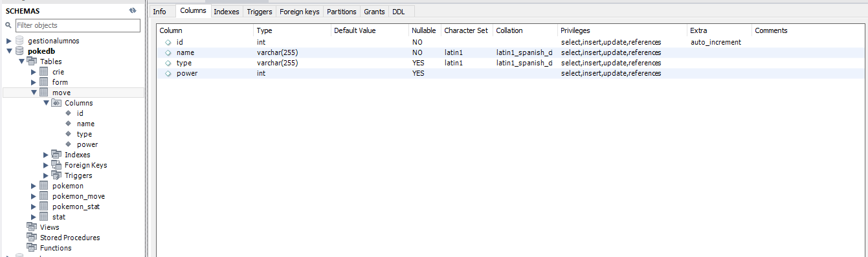Open the Partitions tab
This screenshot has height=257, width=868.
point(342,12)
